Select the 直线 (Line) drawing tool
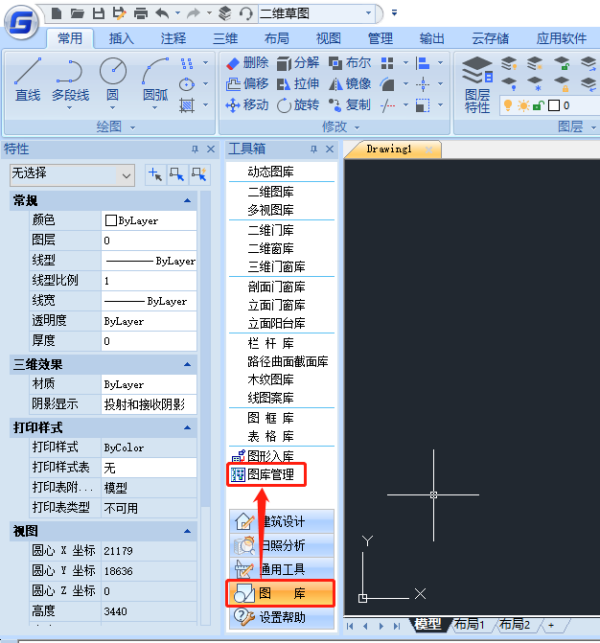Viewport: 600px width, 643px height. (27, 80)
